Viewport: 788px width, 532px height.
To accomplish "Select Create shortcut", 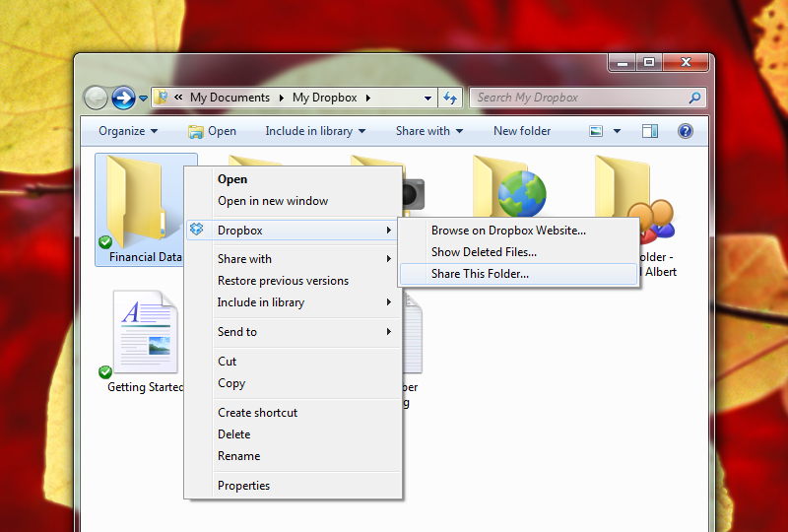I will [x=294, y=413].
